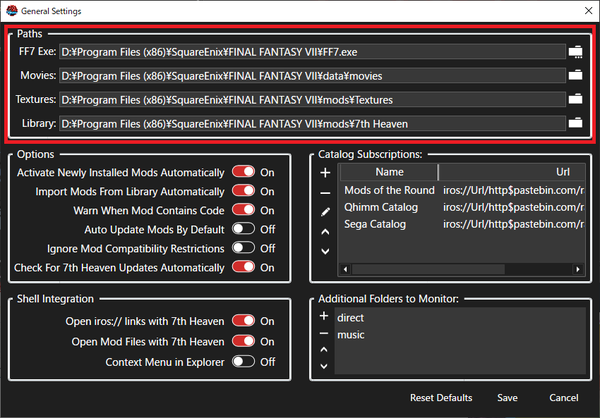Sort catalog list by Name column header
Viewport: 600px width, 418px height.
coord(389,172)
